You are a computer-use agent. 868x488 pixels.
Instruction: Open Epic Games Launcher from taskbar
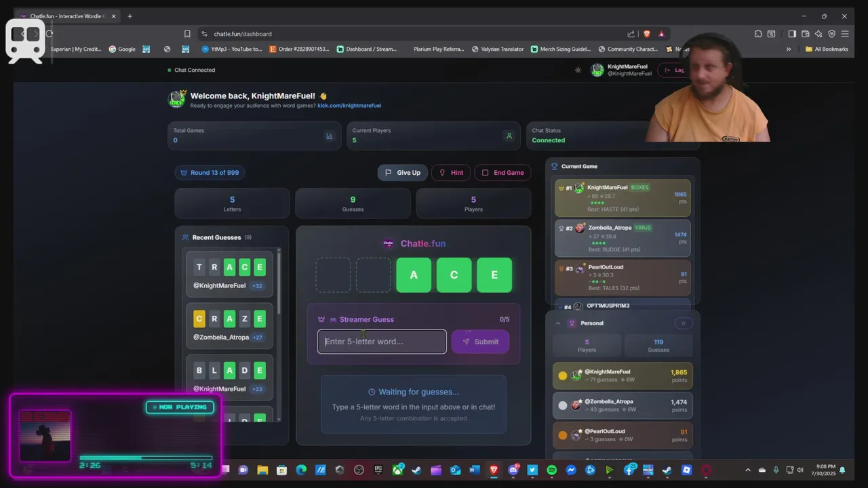tap(378, 470)
